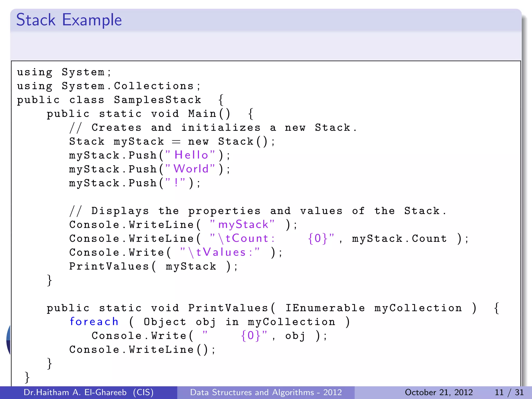This screenshot has height=399, width=532.
Task: Click the blue 'foreach' keyword
Action: [94, 322]
